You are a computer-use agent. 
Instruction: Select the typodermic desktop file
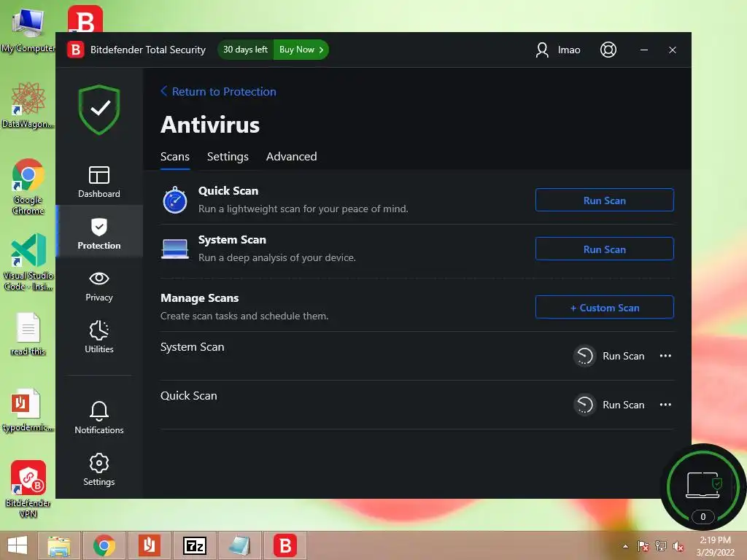28,411
